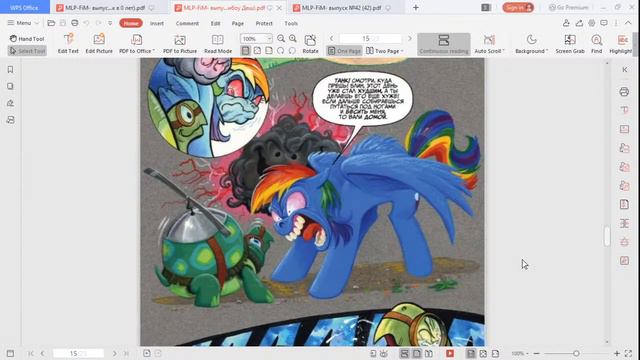The width and height of the screenshot is (640, 360).
Task: Open PDF to Office converter
Action: coord(137,44)
